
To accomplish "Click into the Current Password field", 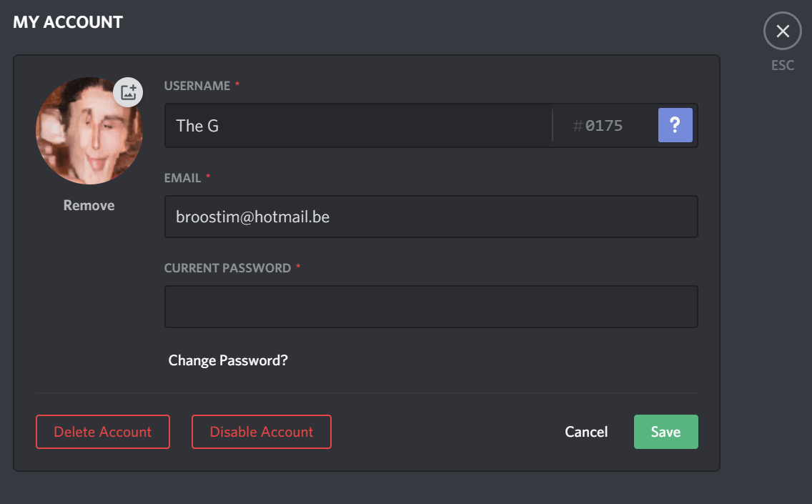I will (430, 307).
